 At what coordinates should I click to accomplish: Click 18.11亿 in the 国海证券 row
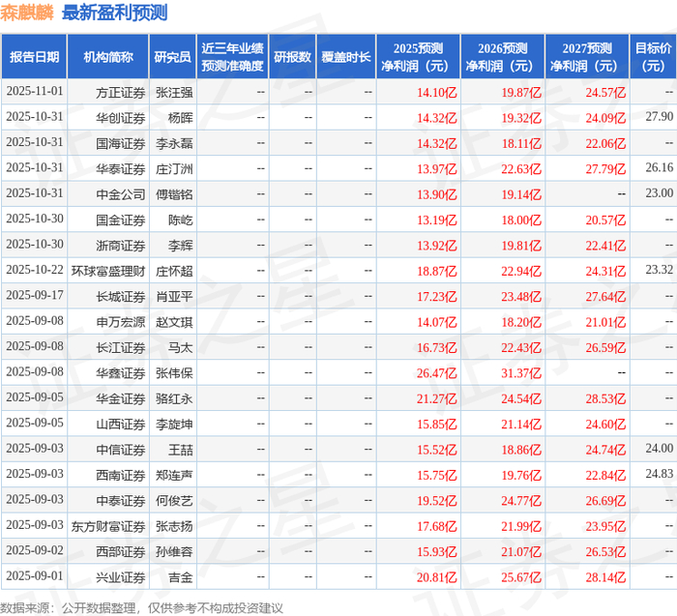click(521, 143)
